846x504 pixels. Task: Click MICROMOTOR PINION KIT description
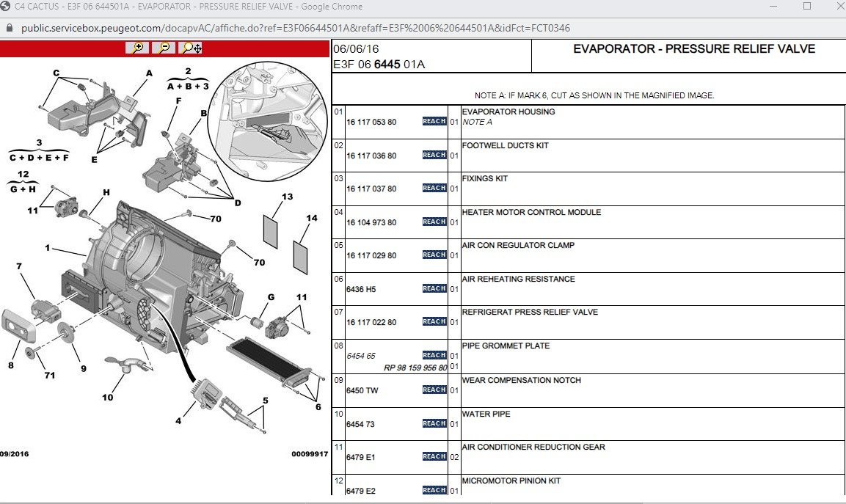pos(511,481)
